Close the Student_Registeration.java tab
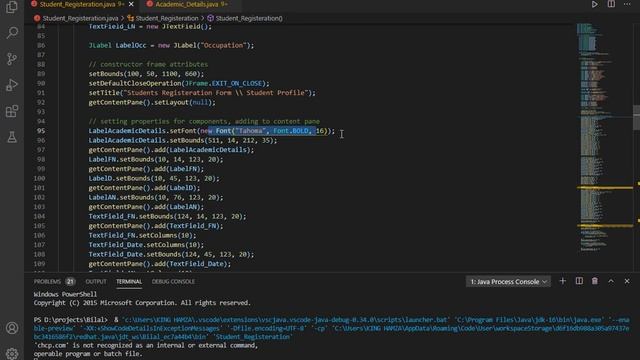 pos(131,4)
